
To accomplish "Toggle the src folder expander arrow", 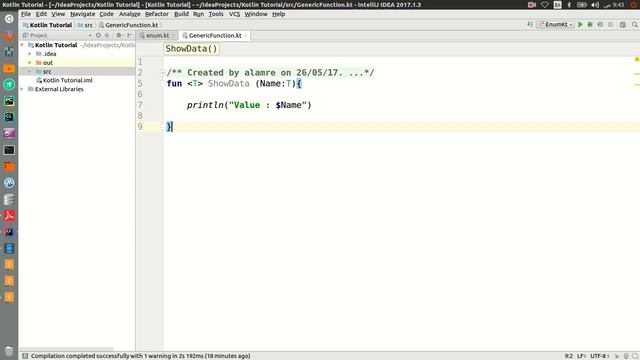I will point(30,71).
